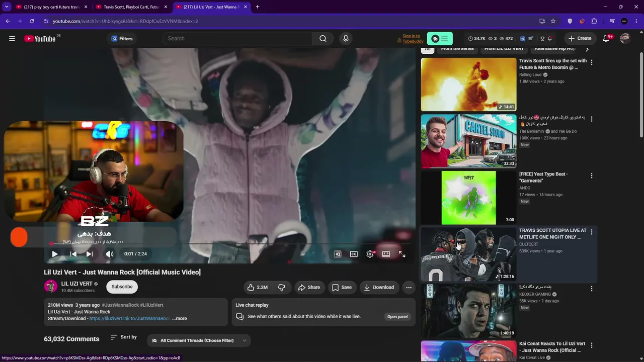Submit search with the magnifier icon
The image size is (644, 362).
pos(323,39)
